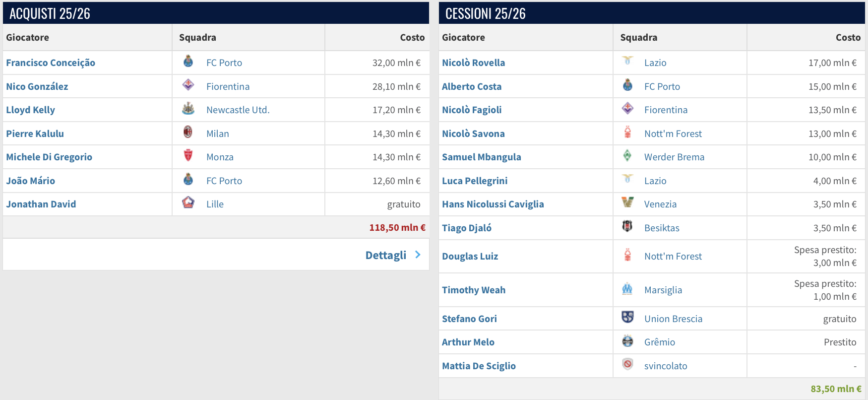Screen dimensions: 868x400
Task: Click the svincolato no-club icon
Action: pyautogui.click(x=627, y=364)
